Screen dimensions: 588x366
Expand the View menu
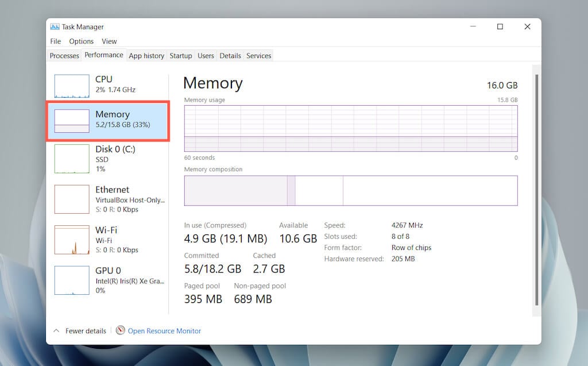click(x=109, y=41)
